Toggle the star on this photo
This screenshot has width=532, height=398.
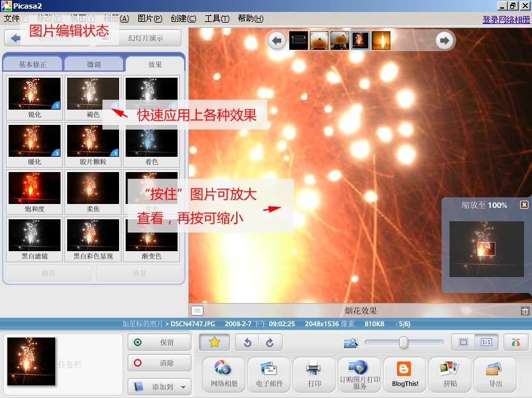[214, 342]
